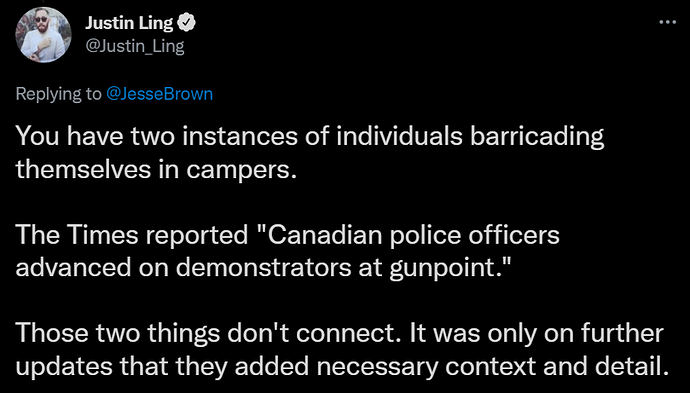
Task: Click the paragraph about barricading in campers
Action: [x=310, y=154]
